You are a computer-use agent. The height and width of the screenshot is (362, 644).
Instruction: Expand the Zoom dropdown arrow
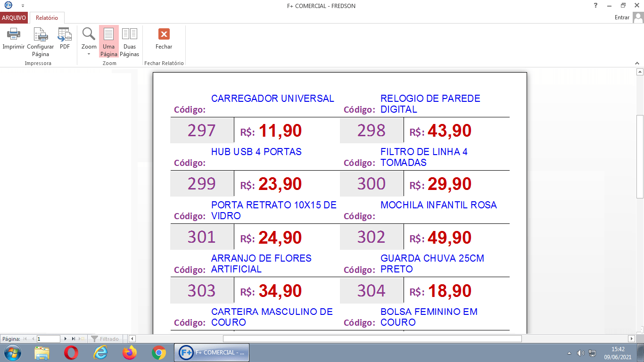tap(89, 54)
